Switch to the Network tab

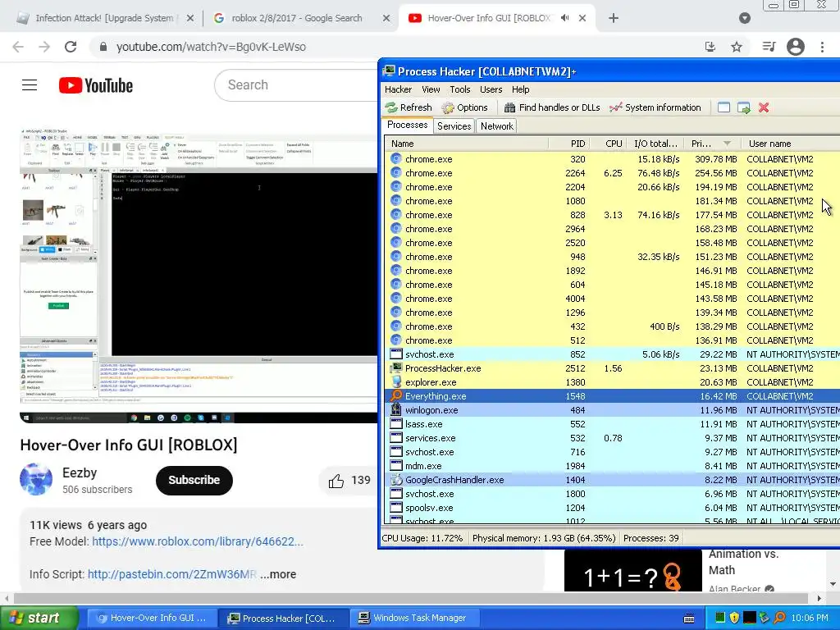496,126
